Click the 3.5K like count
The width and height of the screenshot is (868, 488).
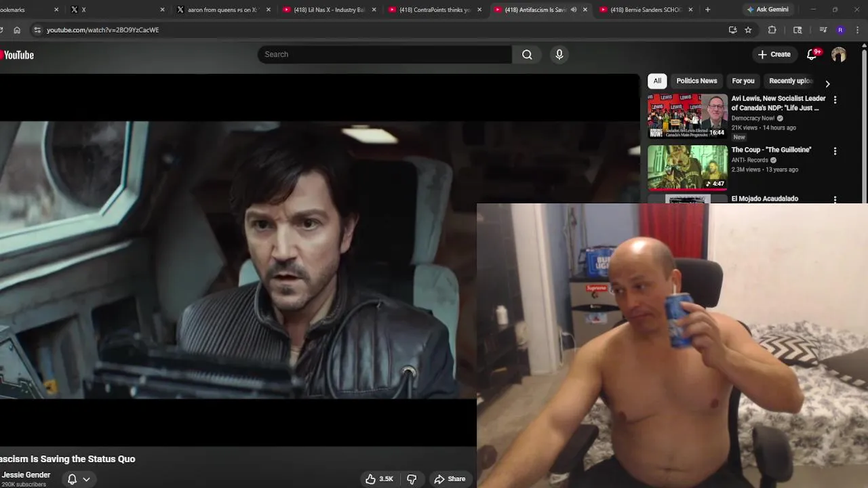(x=386, y=479)
